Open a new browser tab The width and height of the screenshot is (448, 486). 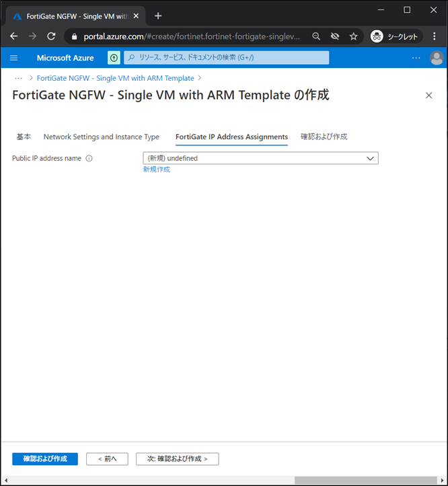click(x=158, y=15)
